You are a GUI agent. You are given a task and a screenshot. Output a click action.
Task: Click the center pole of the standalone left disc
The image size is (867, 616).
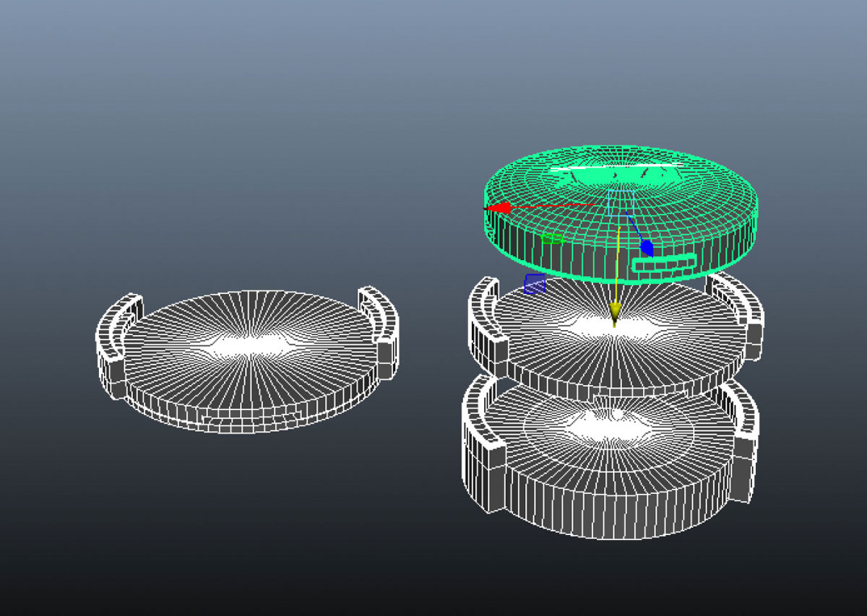pos(249,344)
